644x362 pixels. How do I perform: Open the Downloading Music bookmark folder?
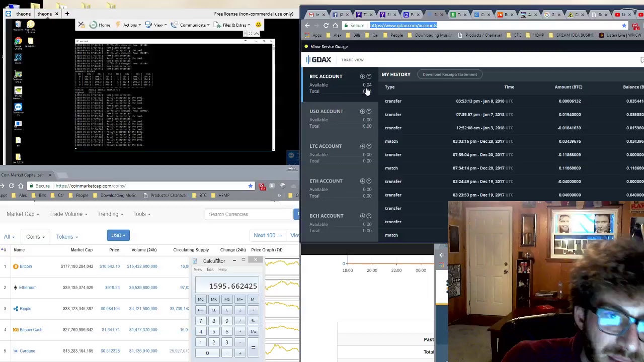(429, 35)
